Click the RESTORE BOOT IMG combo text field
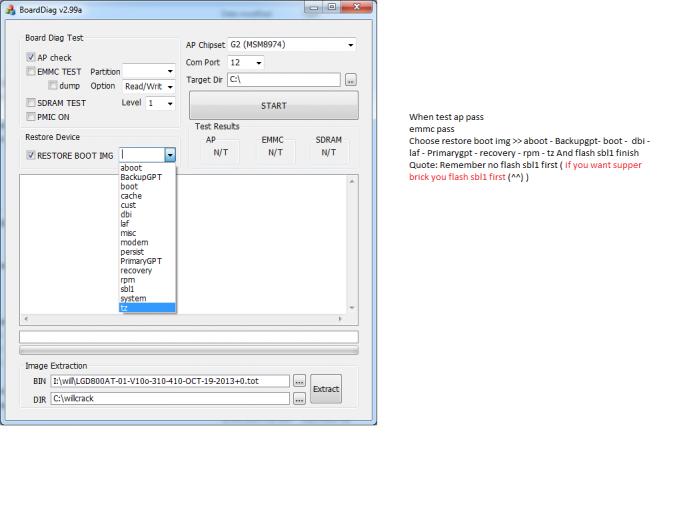This screenshot has height=520, width=693. tap(142, 155)
